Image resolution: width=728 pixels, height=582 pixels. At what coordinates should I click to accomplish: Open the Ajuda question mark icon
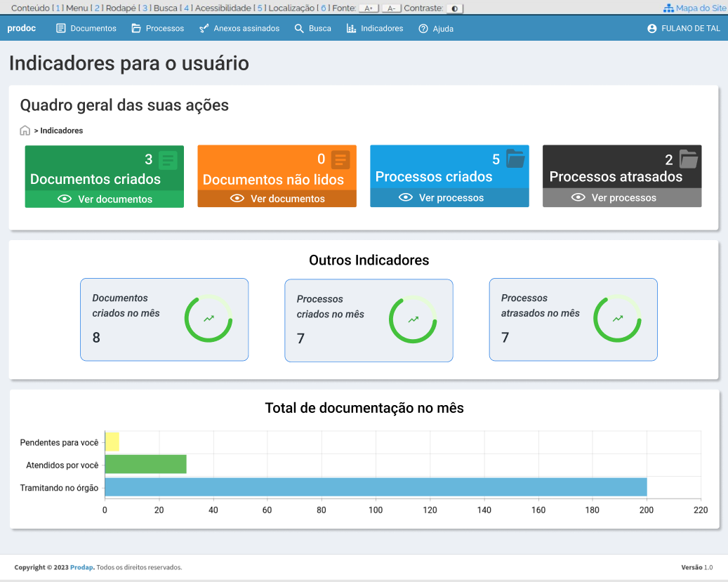pos(422,29)
